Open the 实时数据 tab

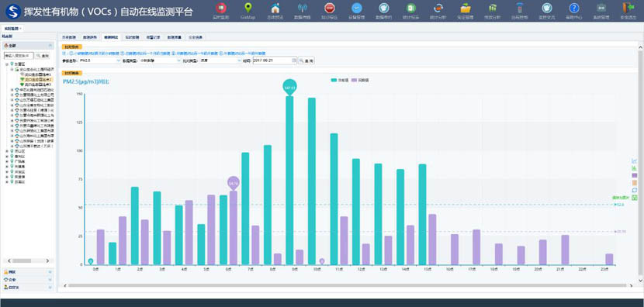pos(132,37)
